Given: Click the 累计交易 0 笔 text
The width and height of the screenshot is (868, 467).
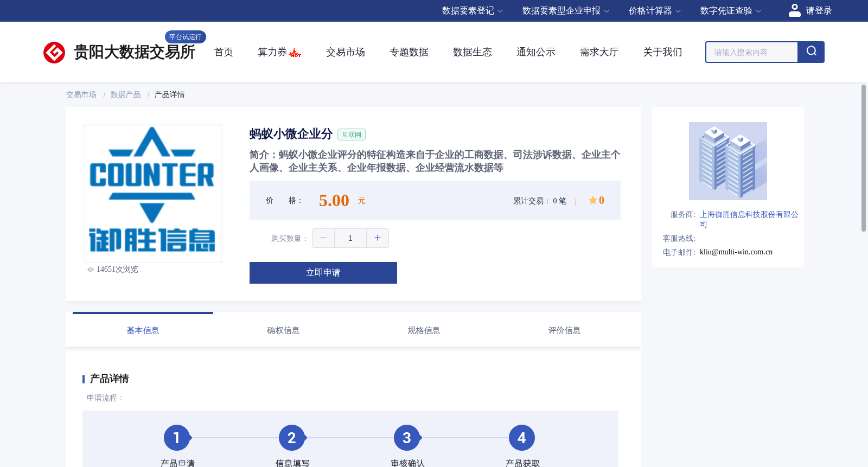Looking at the screenshot, I should 540,201.
